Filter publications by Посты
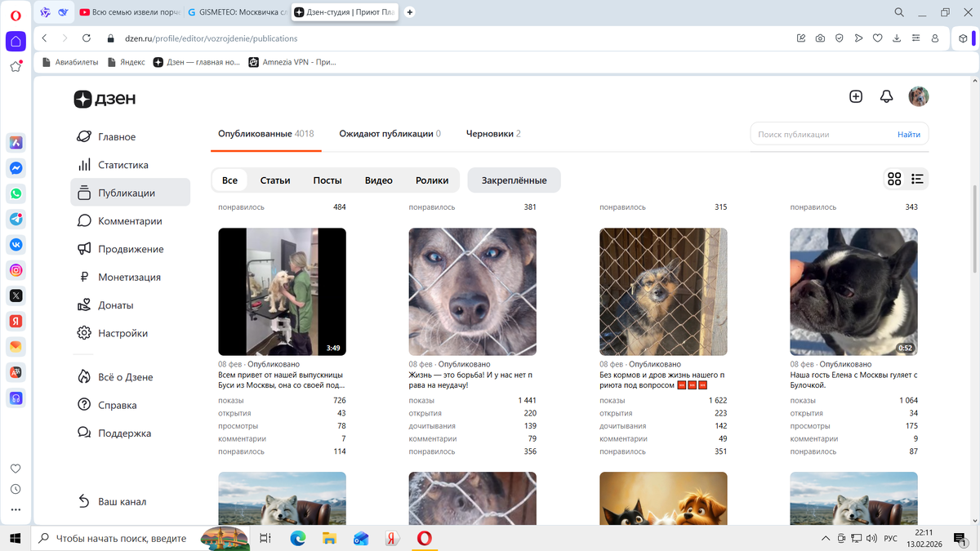 (x=327, y=180)
